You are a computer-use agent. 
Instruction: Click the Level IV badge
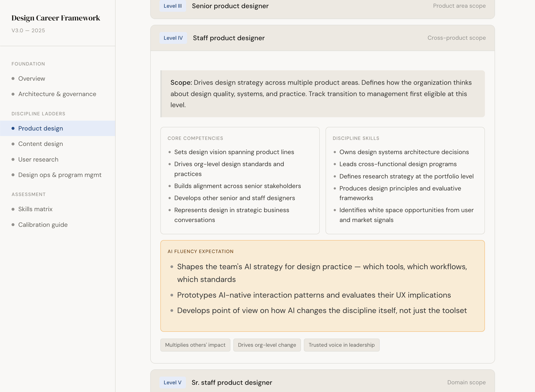(173, 38)
